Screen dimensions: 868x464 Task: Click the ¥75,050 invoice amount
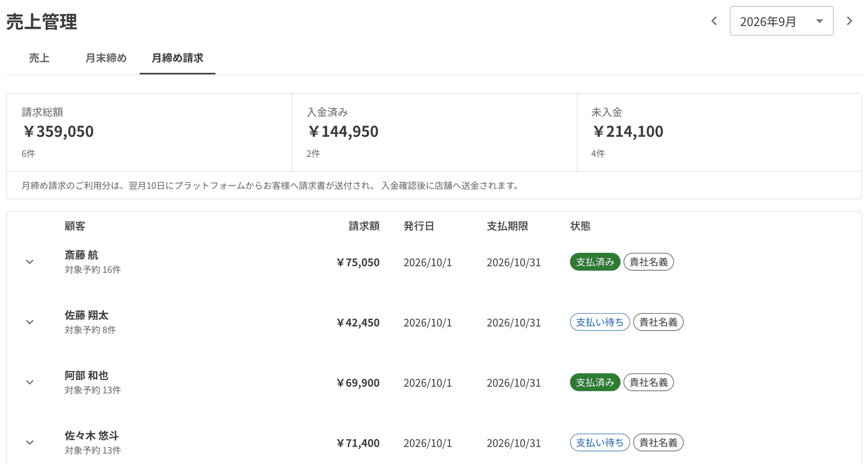pos(358,263)
